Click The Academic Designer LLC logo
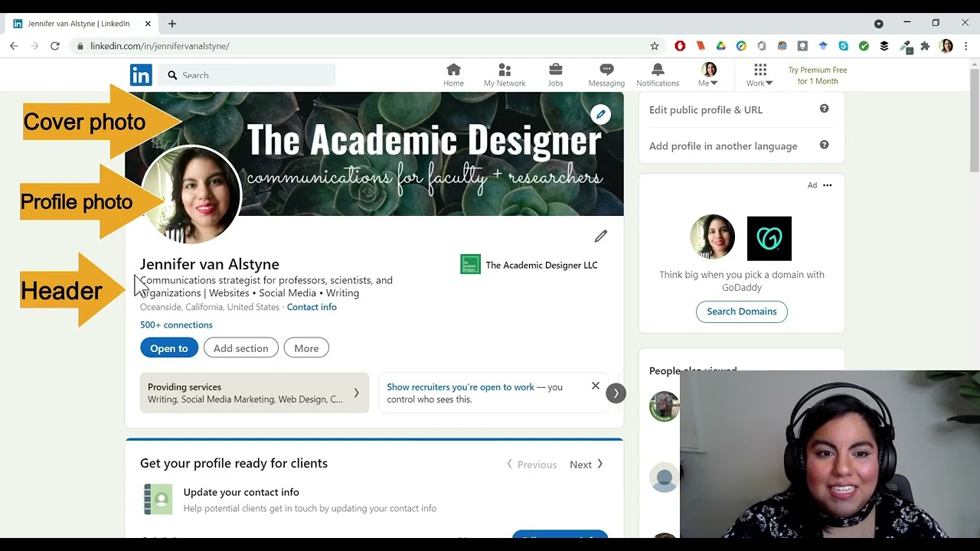The height and width of the screenshot is (551, 980). click(470, 265)
